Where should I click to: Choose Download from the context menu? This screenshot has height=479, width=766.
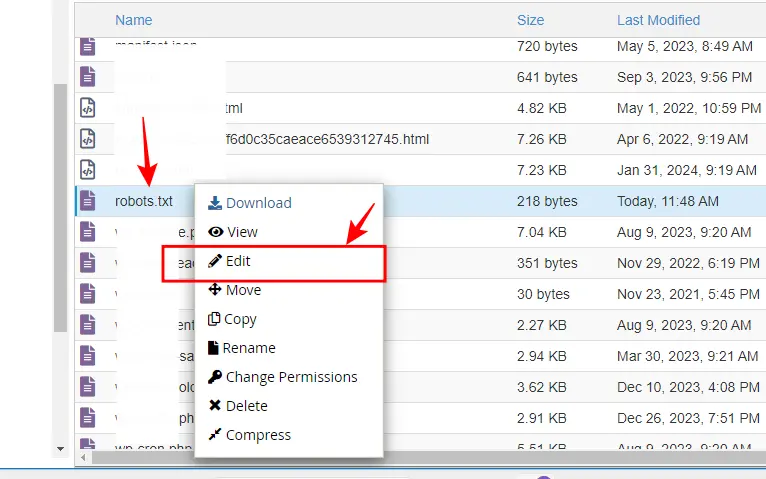[250, 203]
